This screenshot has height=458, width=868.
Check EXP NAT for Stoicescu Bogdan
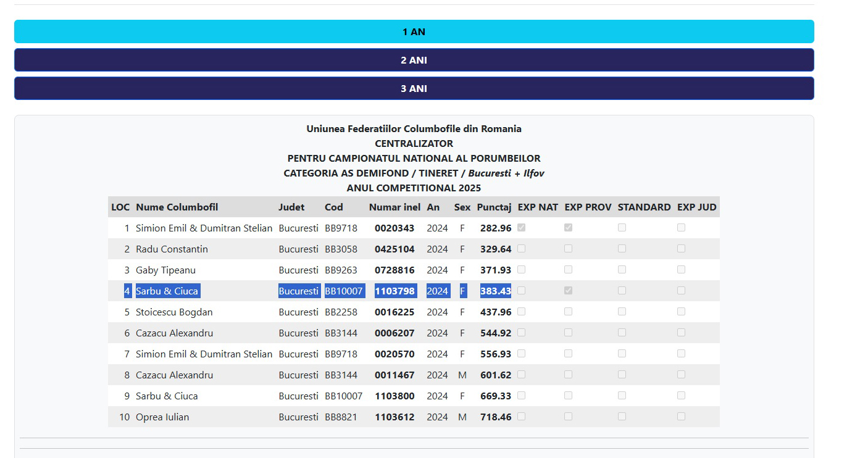(522, 312)
